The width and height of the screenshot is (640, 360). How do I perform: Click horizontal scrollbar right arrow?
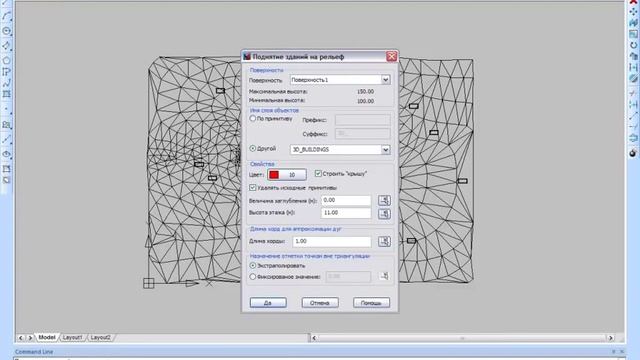tap(611, 338)
